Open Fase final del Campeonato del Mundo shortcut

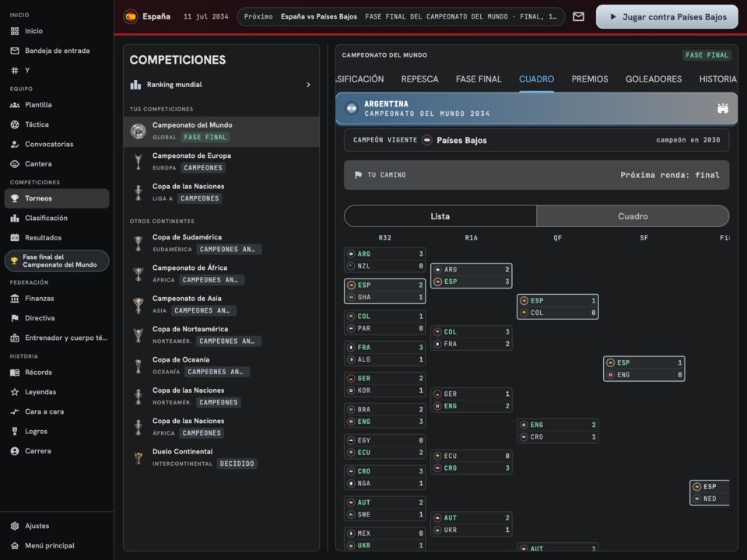pyautogui.click(x=57, y=261)
